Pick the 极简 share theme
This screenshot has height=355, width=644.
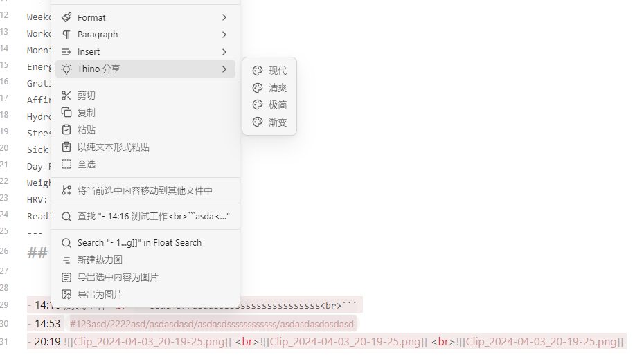[x=269, y=105]
